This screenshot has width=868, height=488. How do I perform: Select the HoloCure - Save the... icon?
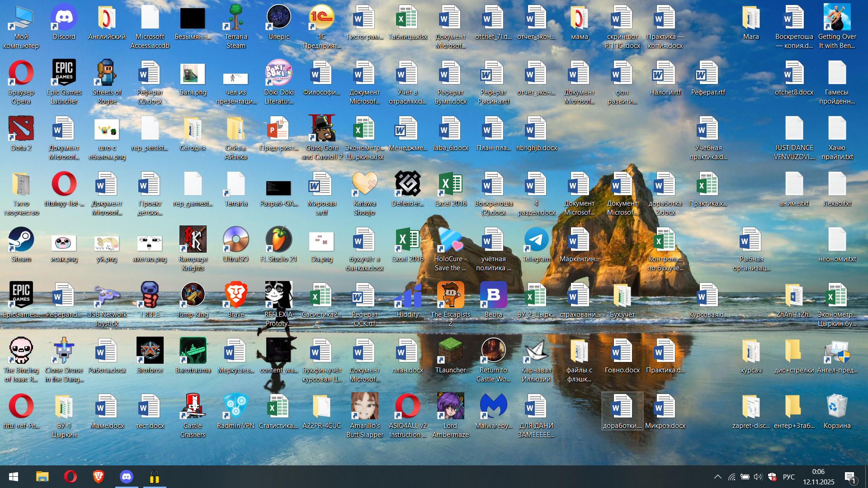pos(451,249)
